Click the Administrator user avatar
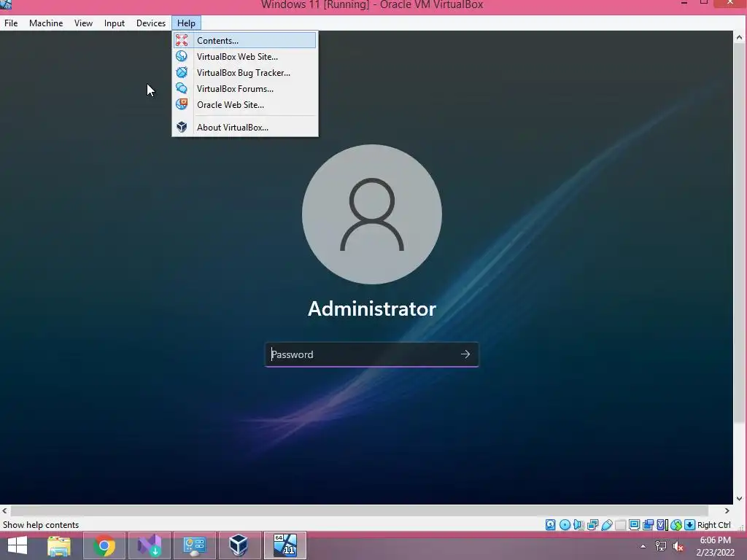 click(372, 214)
